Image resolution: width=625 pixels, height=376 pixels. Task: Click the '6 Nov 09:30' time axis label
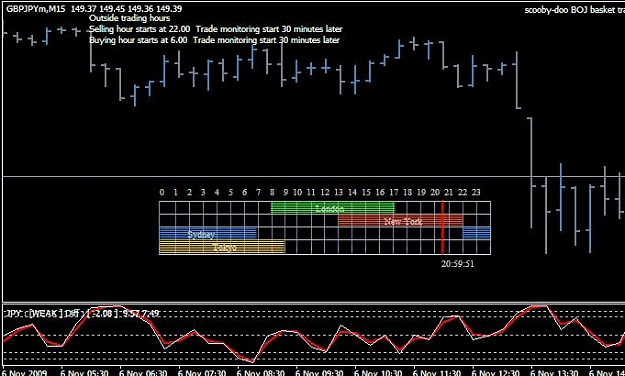(319, 373)
